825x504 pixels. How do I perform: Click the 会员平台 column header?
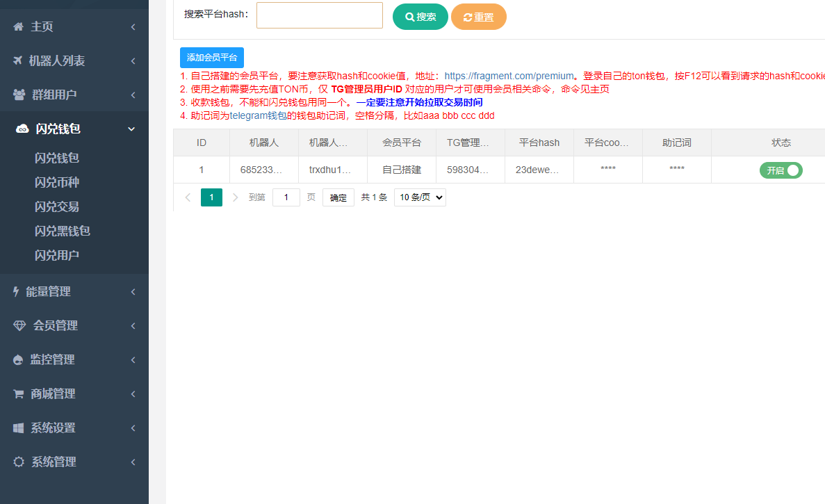(402, 143)
